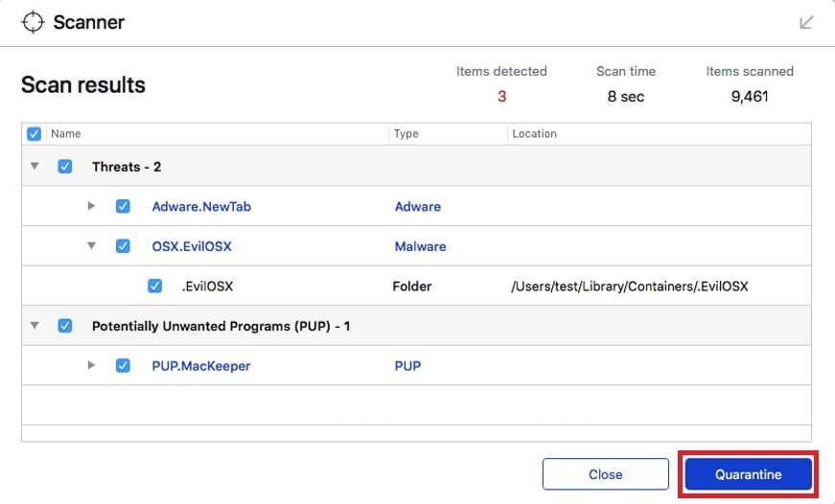Screen dimensions: 835x504
Task: Click the Close button
Action: (x=606, y=474)
